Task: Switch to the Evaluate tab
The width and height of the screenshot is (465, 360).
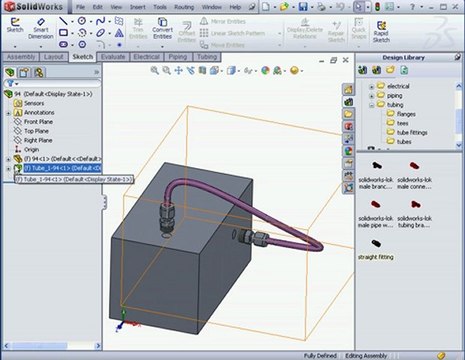Action: (x=113, y=57)
